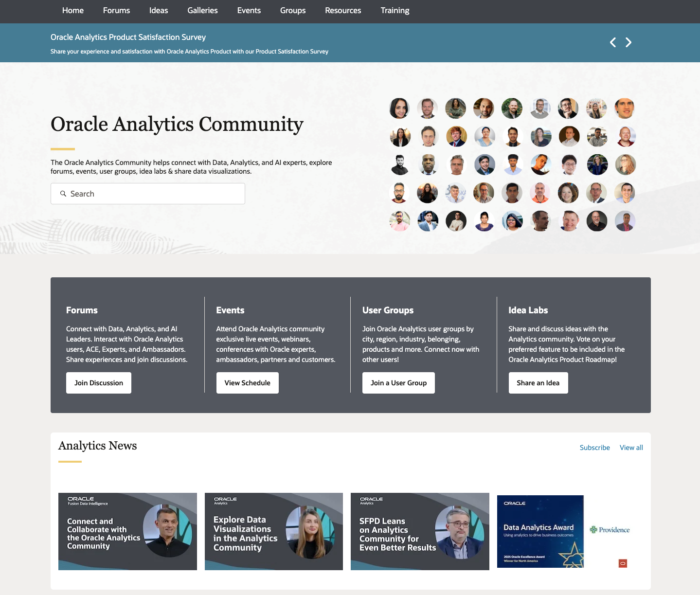The width and height of the screenshot is (700, 595).
Task: Click the Analytics News heading
Action: click(x=97, y=446)
